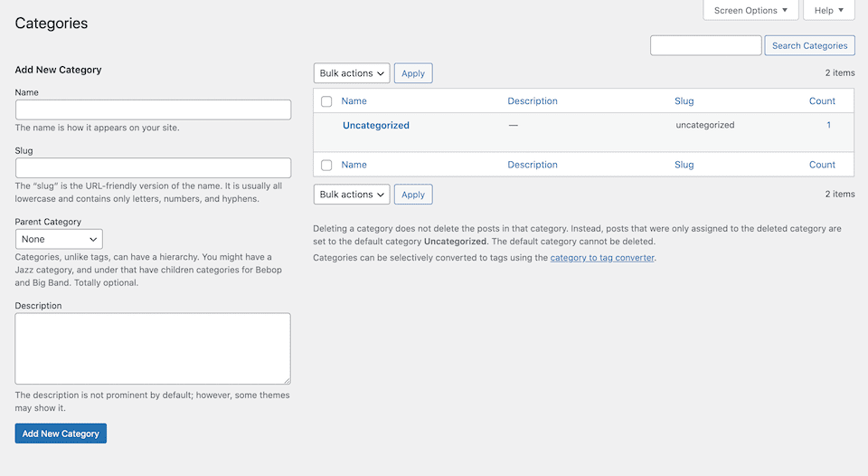Expand the Help tab
Viewport: 868px width, 476px height.
click(x=828, y=11)
